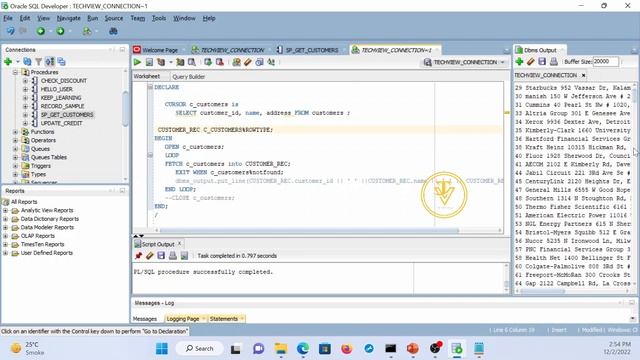Open the new connection dropdown arrow
This screenshot has height=360, width=640.
coord(18,62)
